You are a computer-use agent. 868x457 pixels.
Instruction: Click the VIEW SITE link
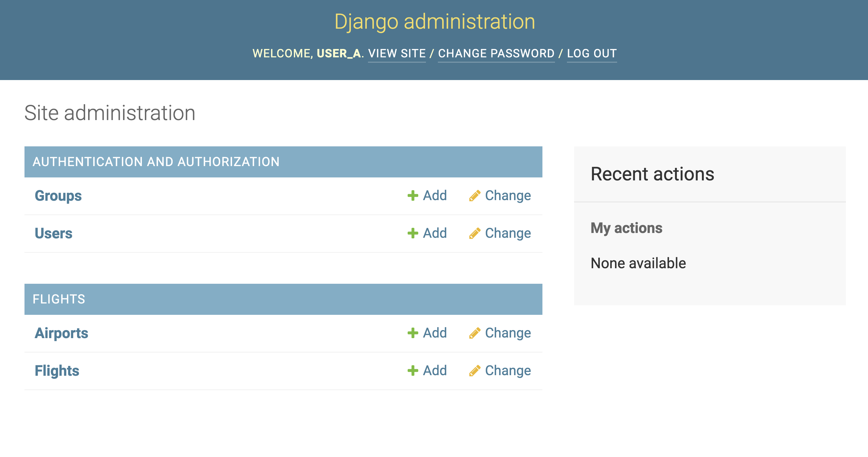click(397, 53)
